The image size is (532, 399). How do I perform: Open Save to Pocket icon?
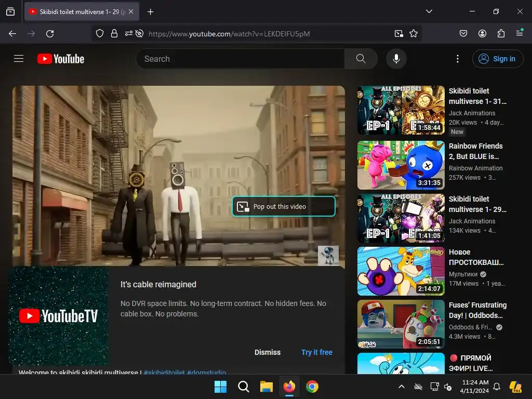point(463,33)
